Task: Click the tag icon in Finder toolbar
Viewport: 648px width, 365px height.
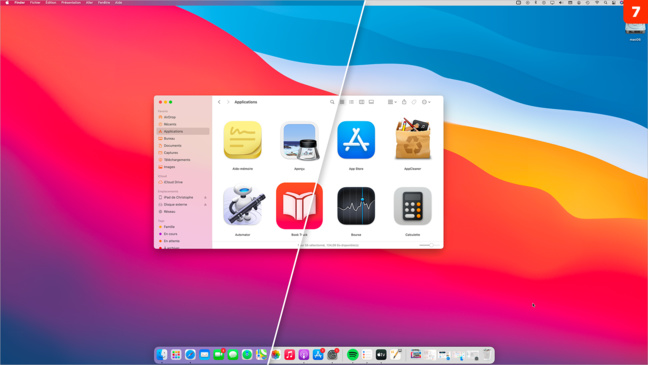Action: click(414, 102)
